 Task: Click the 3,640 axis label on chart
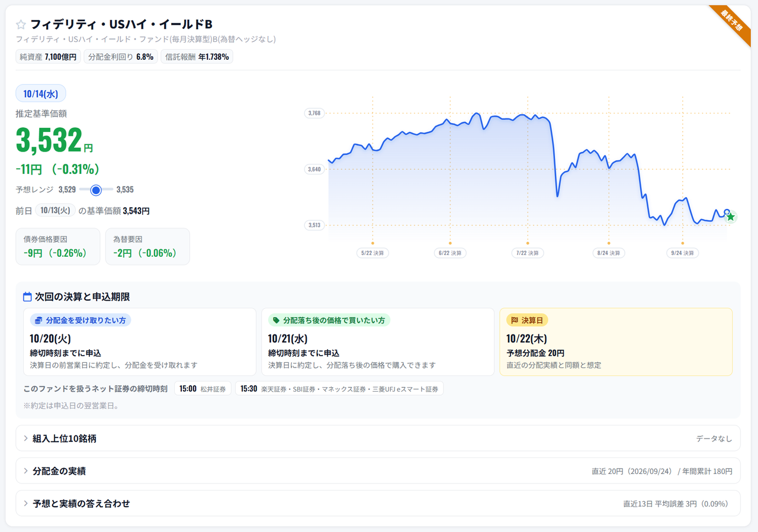pos(314,169)
